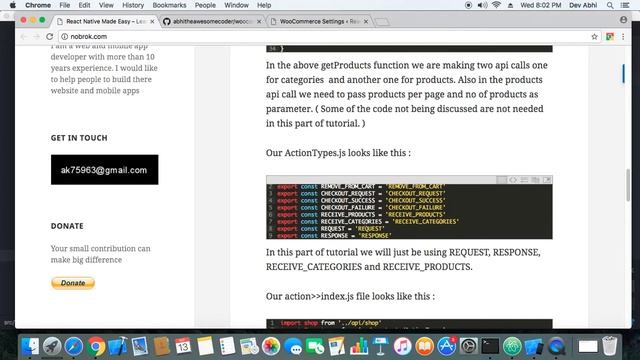Viewport: 640px width, 360px height.
Task: Open FaceTime from the dock
Action: 315,347
